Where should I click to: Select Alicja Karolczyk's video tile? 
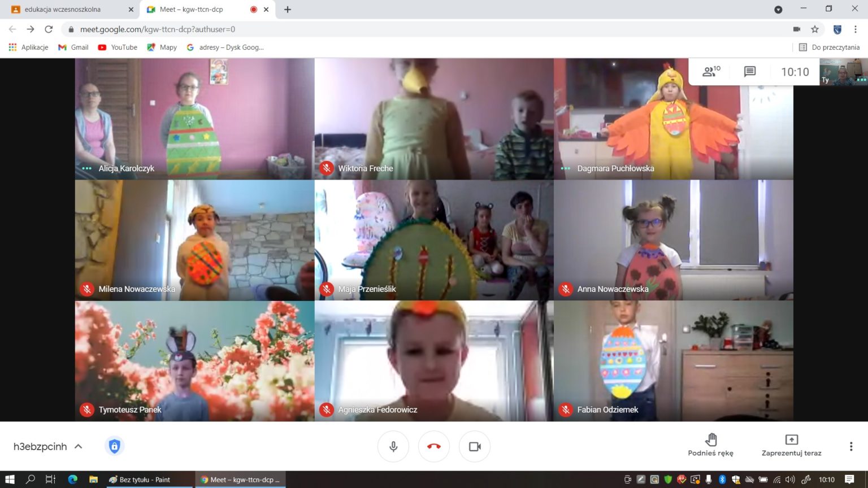pos(195,119)
